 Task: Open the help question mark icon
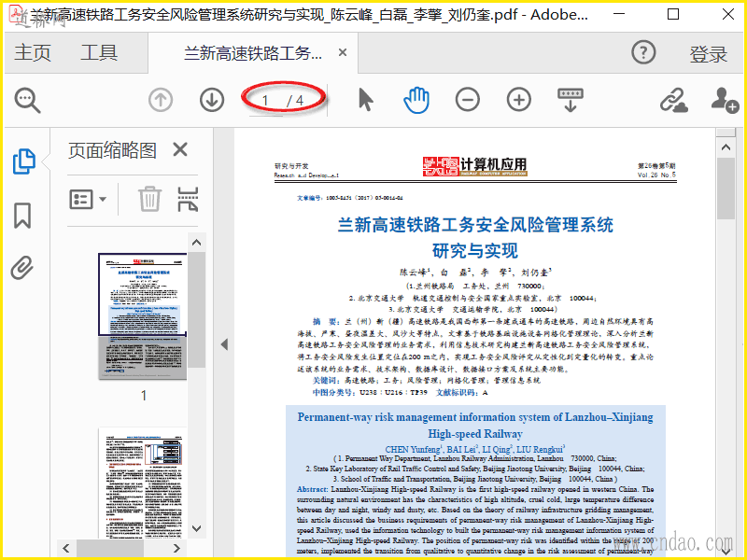tap(643, 52)
